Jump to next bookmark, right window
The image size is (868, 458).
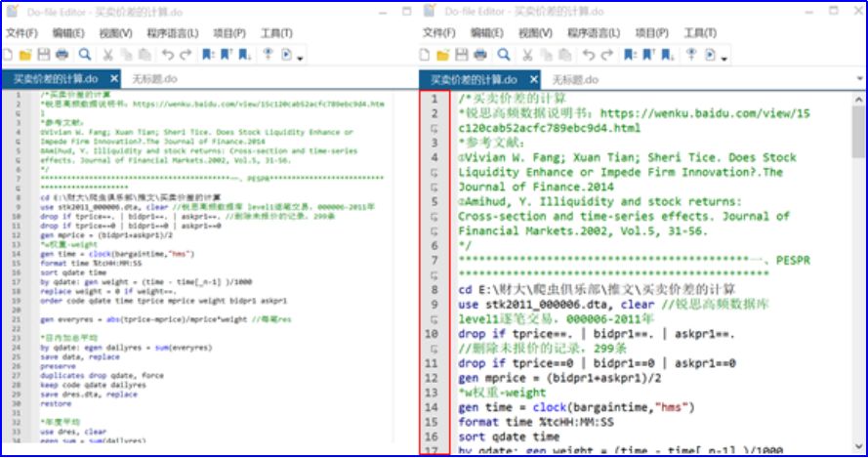coord(668,55)
